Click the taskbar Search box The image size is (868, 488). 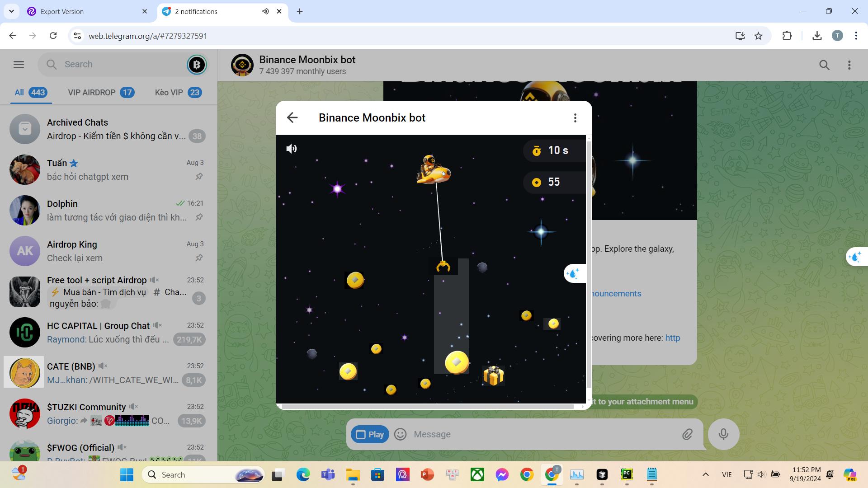click(x=203, y=474)
